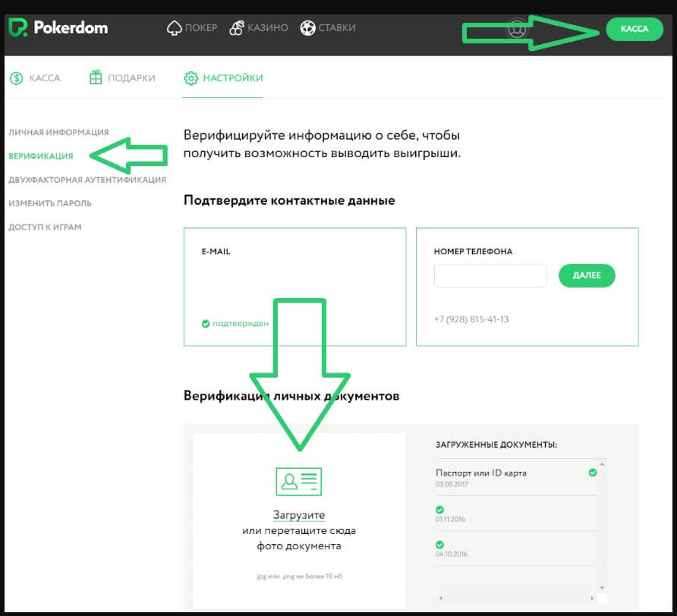677x616 pixels.
Task: Open the user profile avatar icon
Action: 518,29
